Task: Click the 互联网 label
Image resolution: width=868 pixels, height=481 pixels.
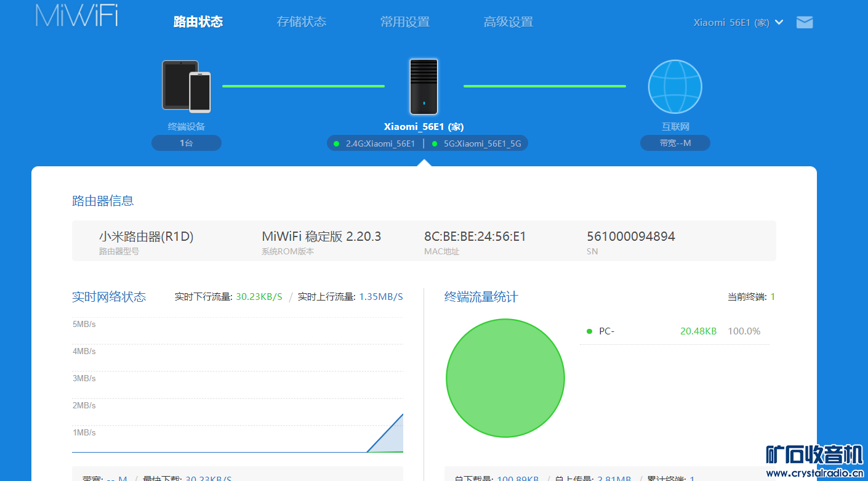Action: (675, 127)
